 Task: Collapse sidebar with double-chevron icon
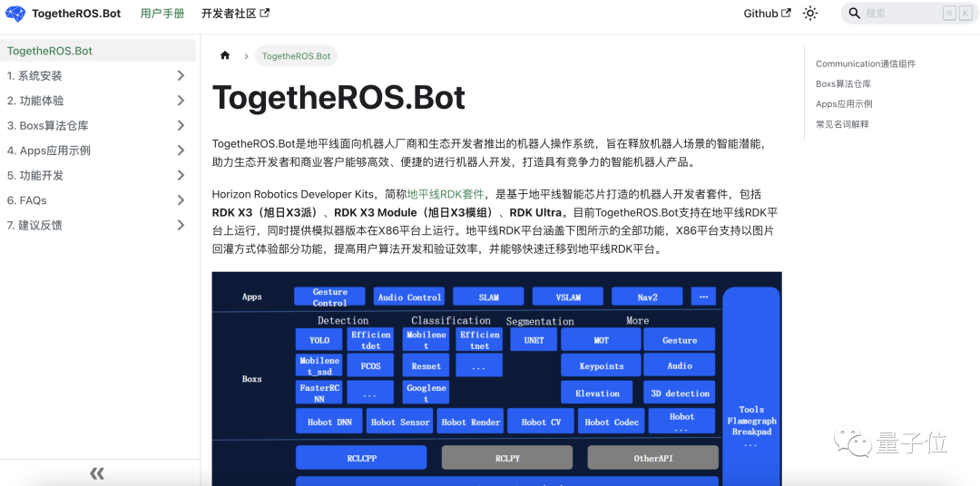tap(97, 473)
